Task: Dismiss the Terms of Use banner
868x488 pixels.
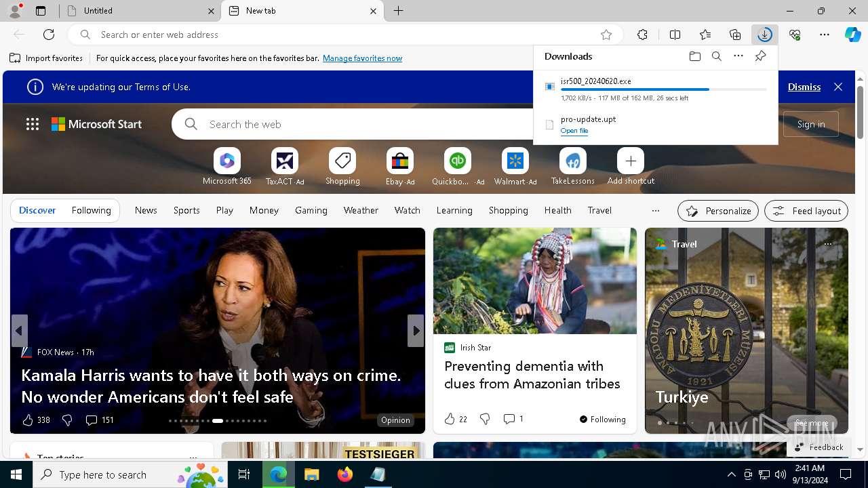Action: click(804, 87)
